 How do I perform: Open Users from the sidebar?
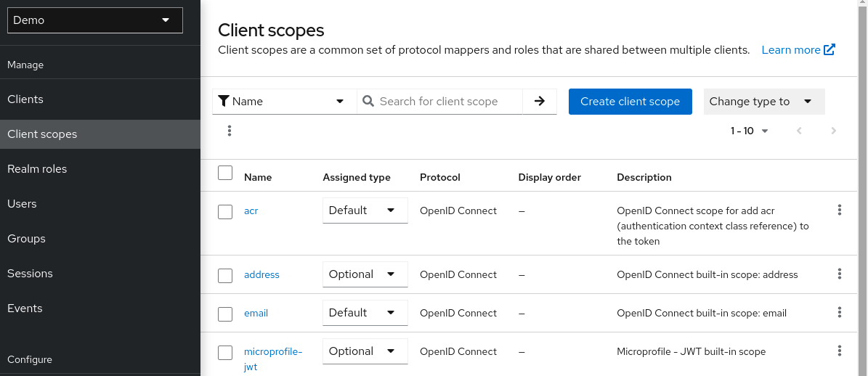[x=22, y=204]
